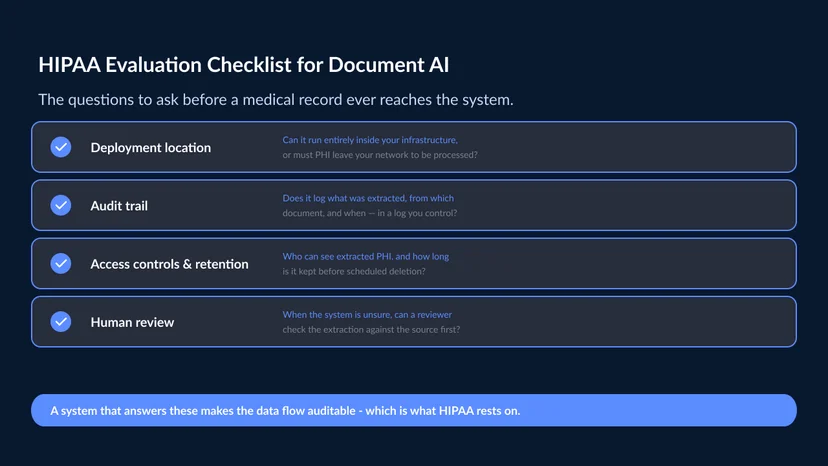
Task: Click the subtitle 'The questions to ask before...'
Action: point(276,99)
